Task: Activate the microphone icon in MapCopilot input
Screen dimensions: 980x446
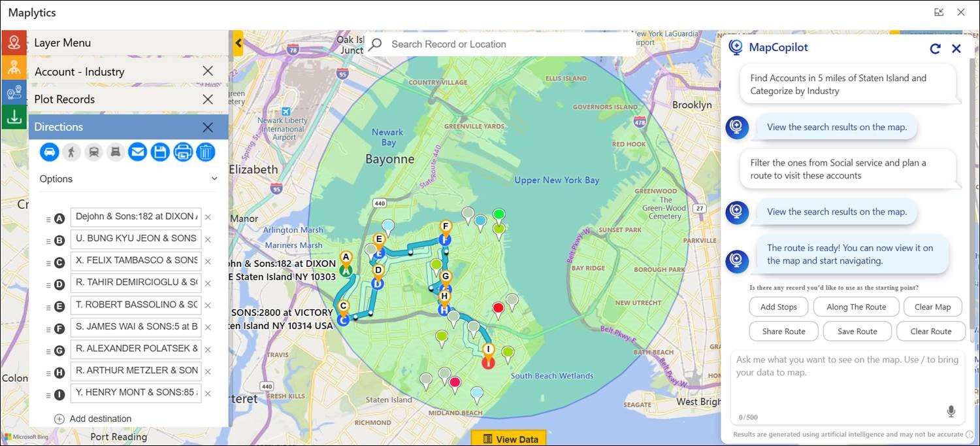Action: pyautogui.click(x=951, y=411)
